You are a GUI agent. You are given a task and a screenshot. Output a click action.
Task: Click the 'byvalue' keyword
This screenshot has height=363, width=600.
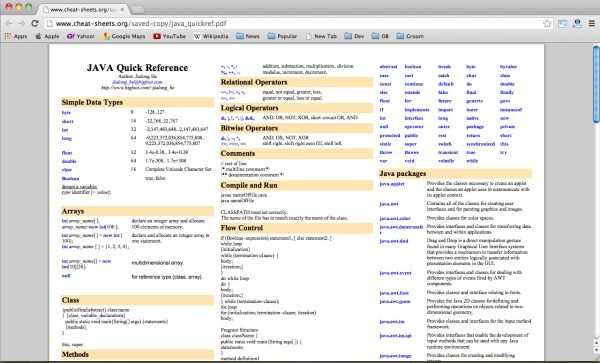pos(508,67)
